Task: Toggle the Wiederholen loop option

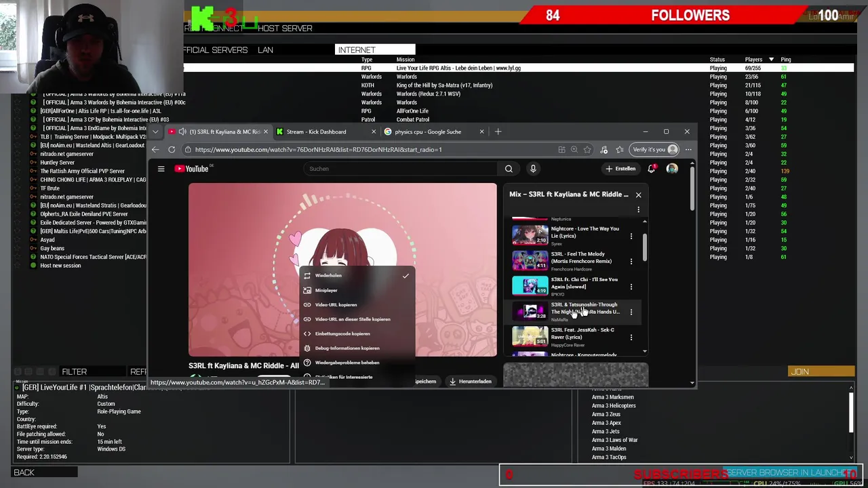Action: (357, 275)
